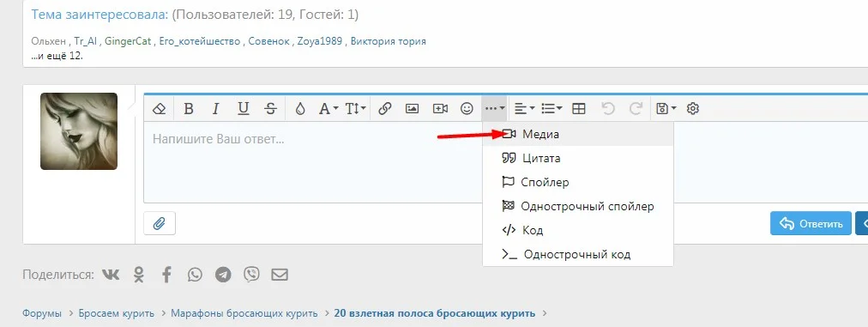Open the drafts save dropdown
Screen dimensions: 868x327
(x=666, y=109)
